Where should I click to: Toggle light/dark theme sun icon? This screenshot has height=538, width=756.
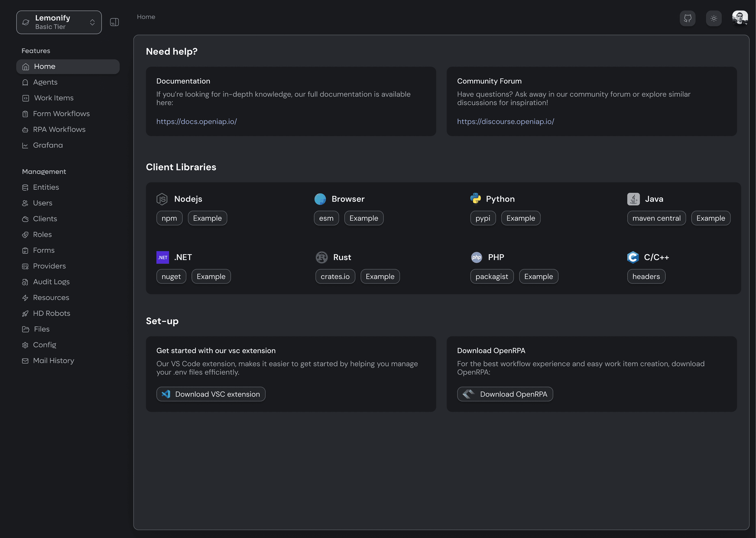[x=714, y=19]
